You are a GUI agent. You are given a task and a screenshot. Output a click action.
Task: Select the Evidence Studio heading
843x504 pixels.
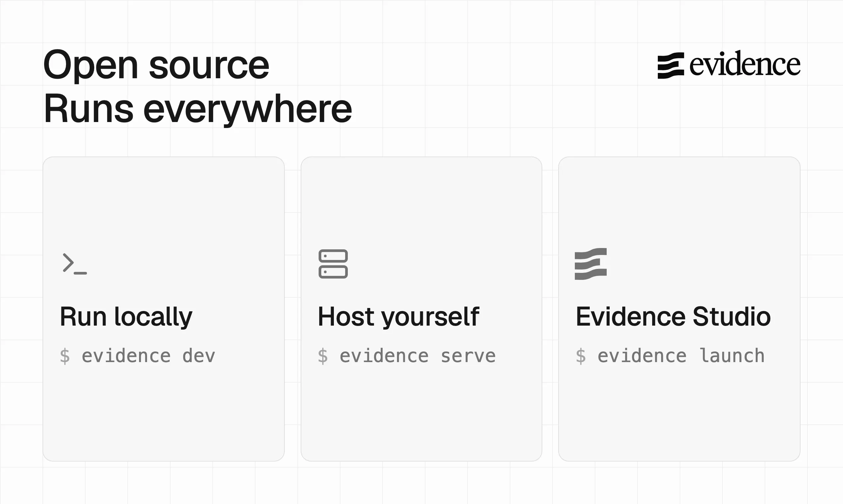[673, 317]
